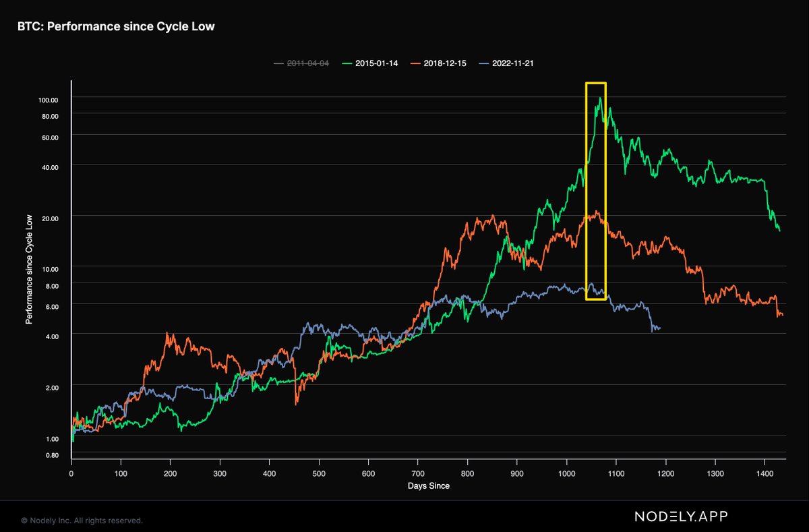Click the x-axis tick label 1100
The image size is (809, 532).
[x=616, y=473]
